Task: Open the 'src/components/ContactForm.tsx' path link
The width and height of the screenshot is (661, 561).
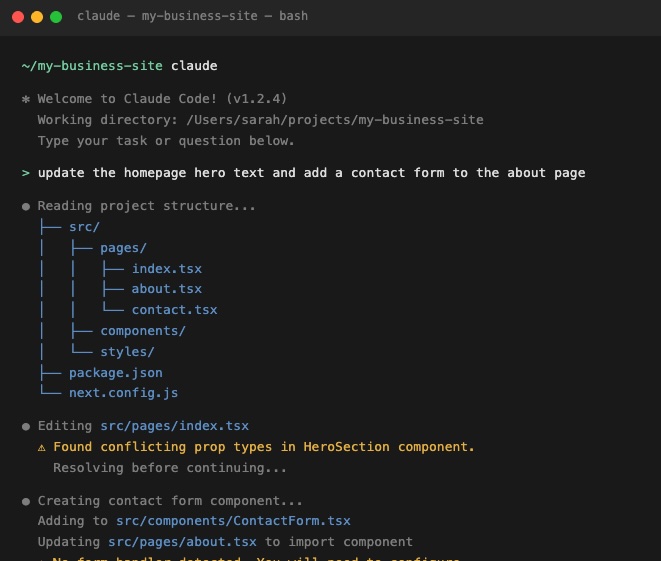Action: [x=233, y=521]
